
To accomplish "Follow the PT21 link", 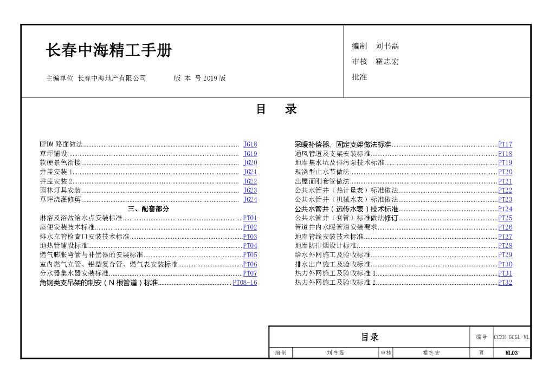I will pyautogui.click(x=505, y=181).
